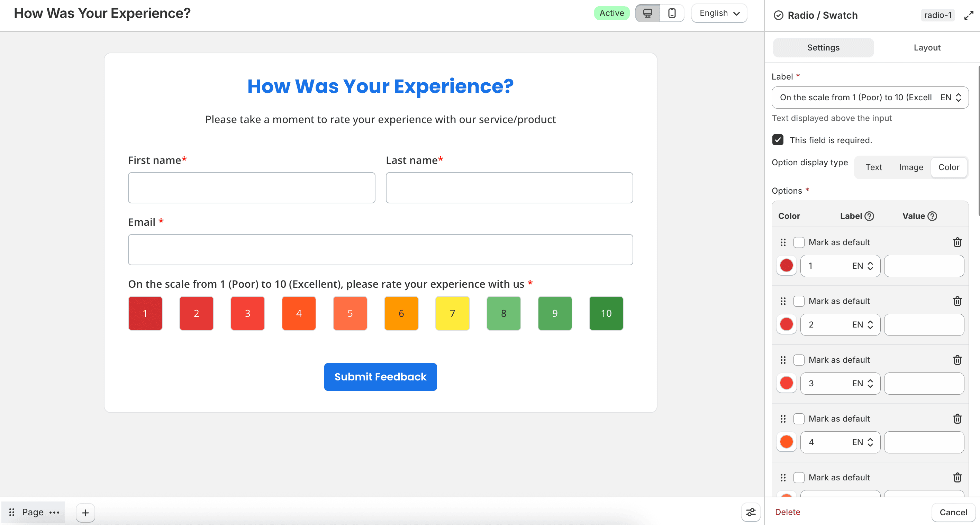Switch to desktop preview icon
980x525 pixels.
(647, 13)
